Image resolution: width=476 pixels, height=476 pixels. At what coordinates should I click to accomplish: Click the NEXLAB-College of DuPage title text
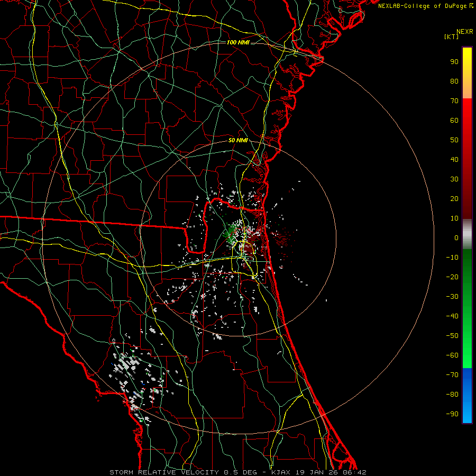423,6
